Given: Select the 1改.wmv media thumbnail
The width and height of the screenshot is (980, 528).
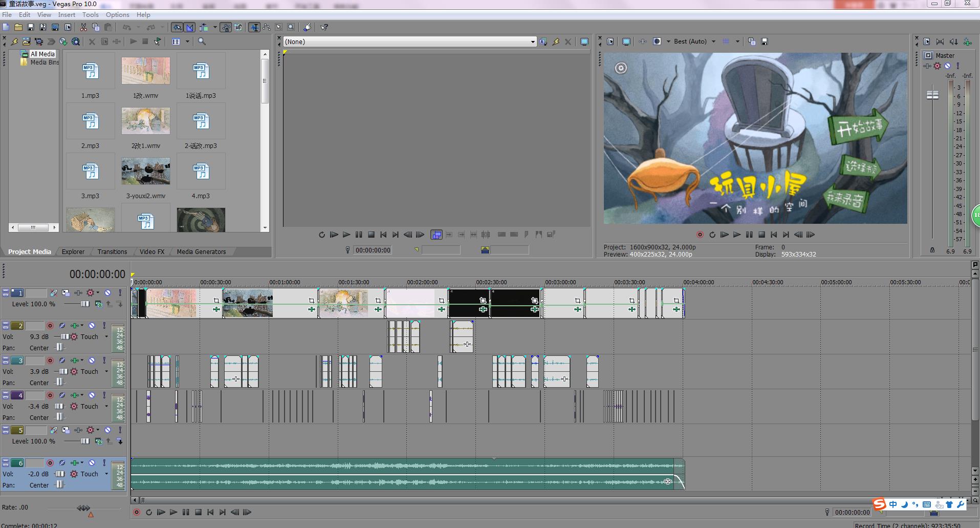Looking at the screenshot, I should pyautogui.click(x=146, y=71).
